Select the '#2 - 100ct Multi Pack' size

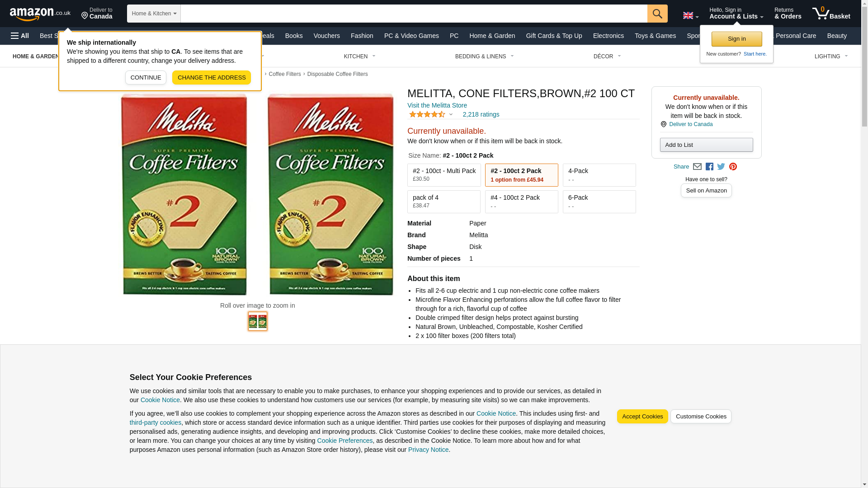[x=443, y=175]
